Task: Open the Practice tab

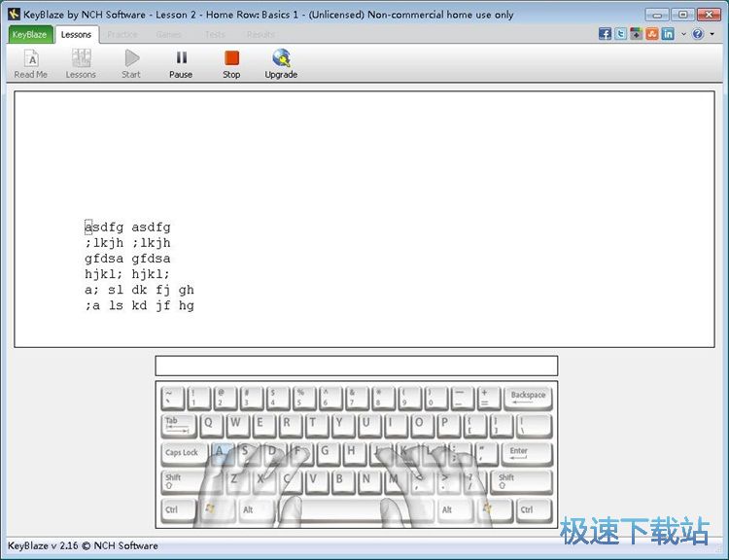Action: point(122,34)
